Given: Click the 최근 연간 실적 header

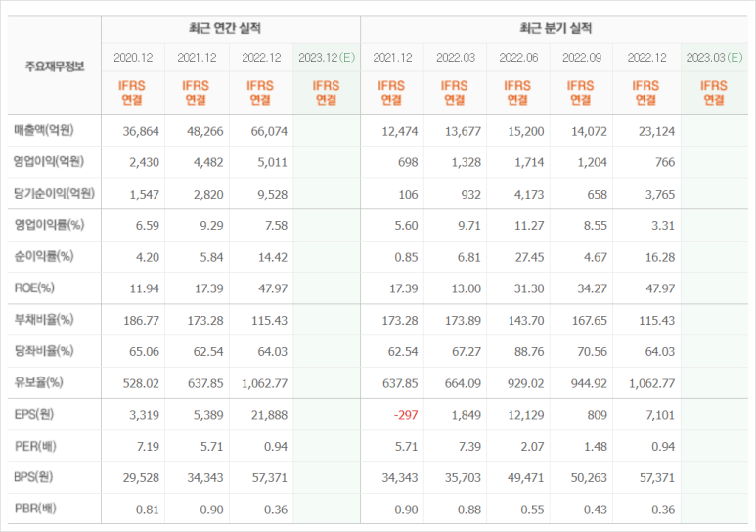Looking at the screenshot, I should pyautogui.click(x=225, y=28).
